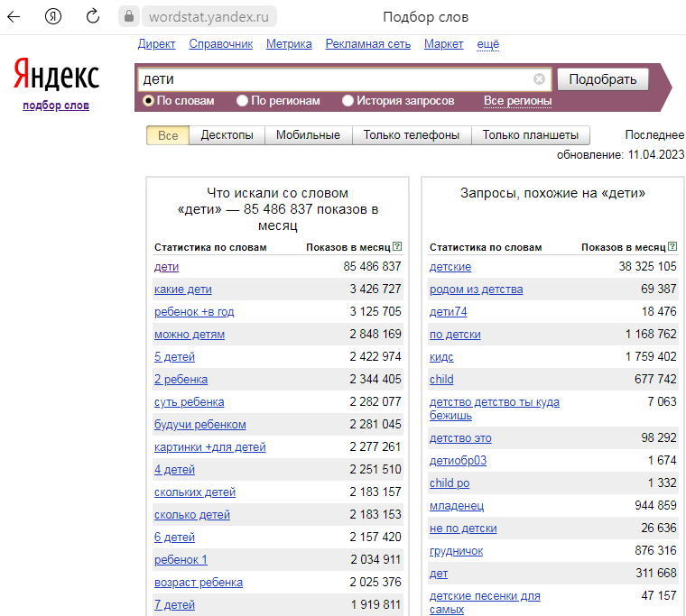
Task: Open the 'сколько детей' keyword link
Action: [192, 515]
